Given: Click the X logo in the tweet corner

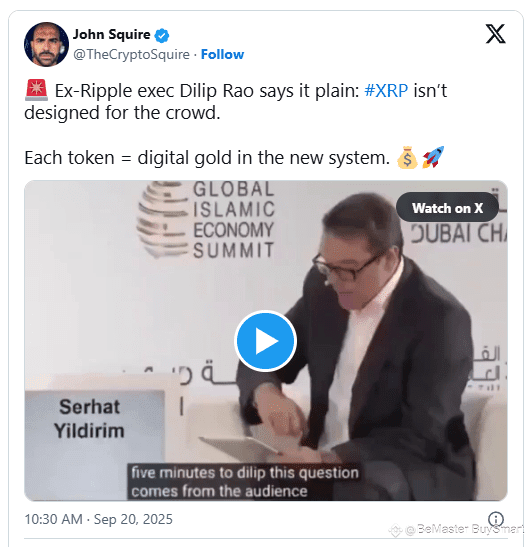Looking at the screenshot, I should point(495,34).
